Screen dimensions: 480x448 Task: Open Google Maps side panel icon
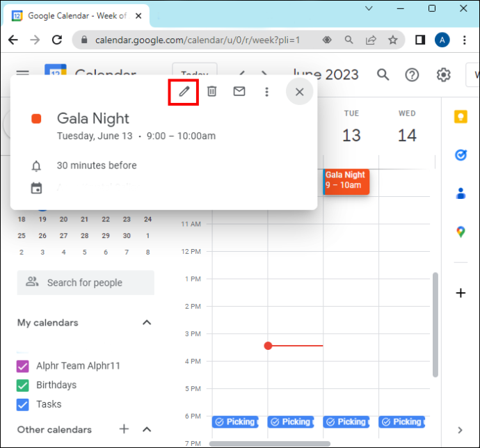461,232
